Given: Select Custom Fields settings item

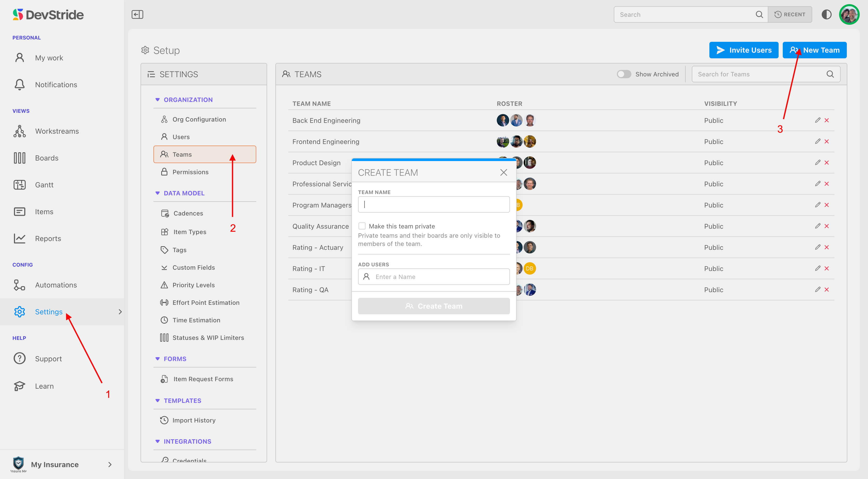Looking at the screenshot, I should (193, 268).
